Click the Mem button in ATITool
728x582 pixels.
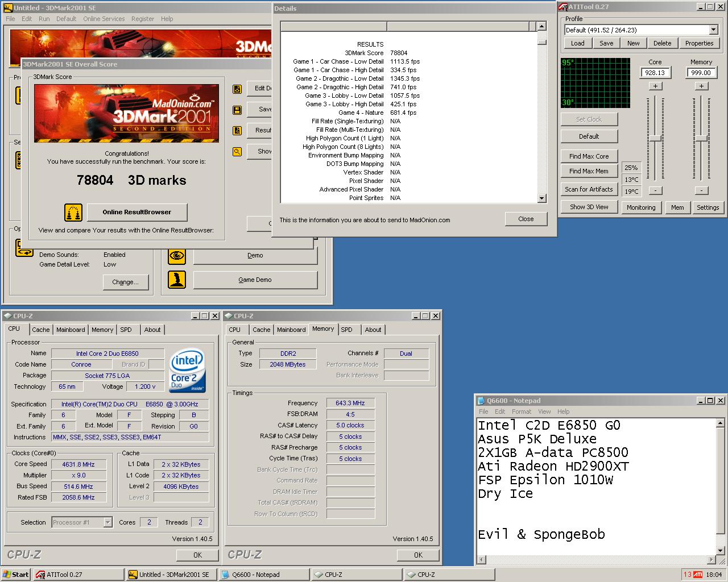(677, 207)
